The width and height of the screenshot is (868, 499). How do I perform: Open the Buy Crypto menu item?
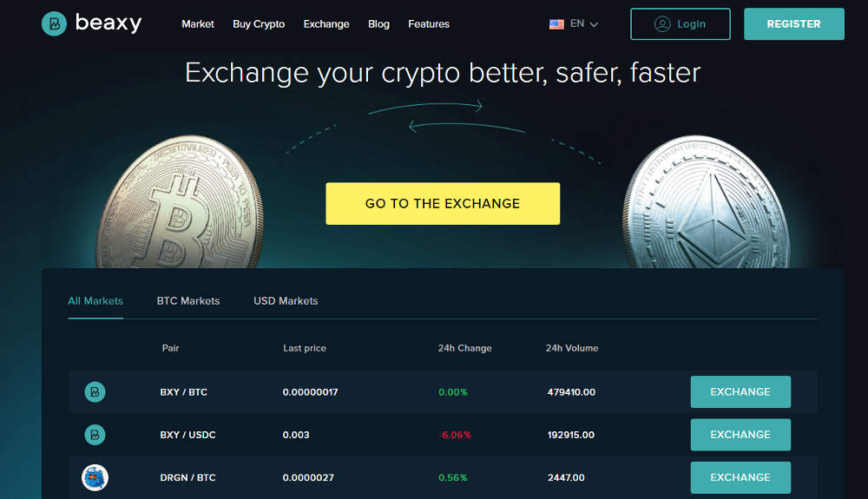click(x=259, y=23)
